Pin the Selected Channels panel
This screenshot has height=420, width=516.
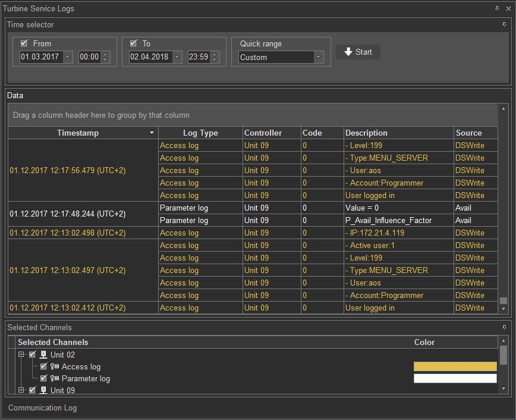[x=504, y=327]
